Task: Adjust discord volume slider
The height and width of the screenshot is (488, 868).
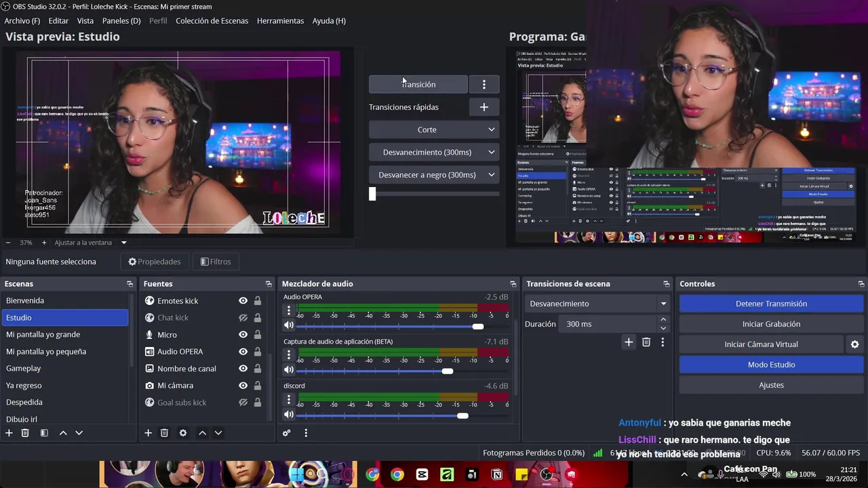Action: pyautogui.click(x=462, y=415)
